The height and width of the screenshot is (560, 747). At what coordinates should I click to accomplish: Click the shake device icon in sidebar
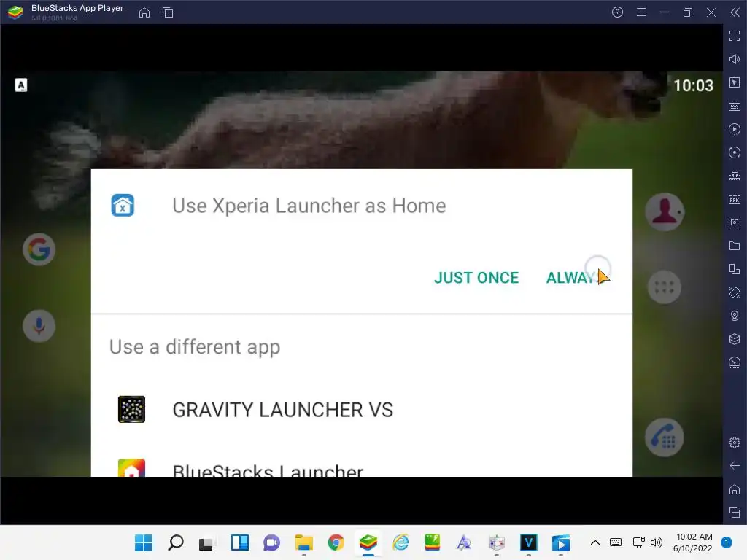point(735,292)
